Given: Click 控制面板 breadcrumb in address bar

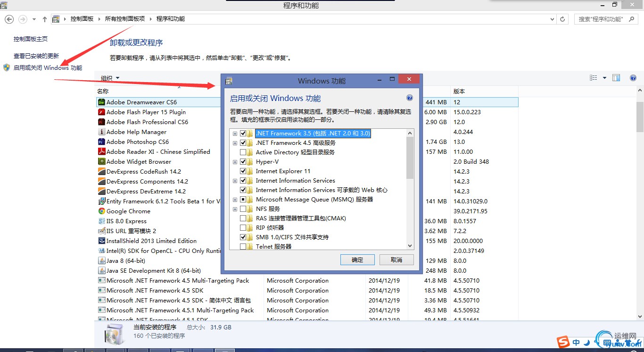Looking at the screenshot, I should pyautogui.click(x=82, y=19).
